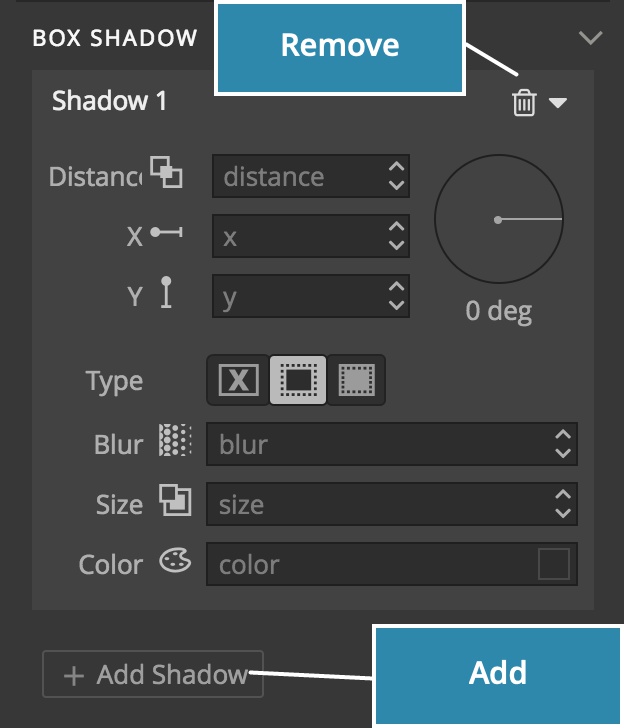Open the blur unit stepper dropdown
Viewport: 624px width, 728px height.
(x=563, y=444)
